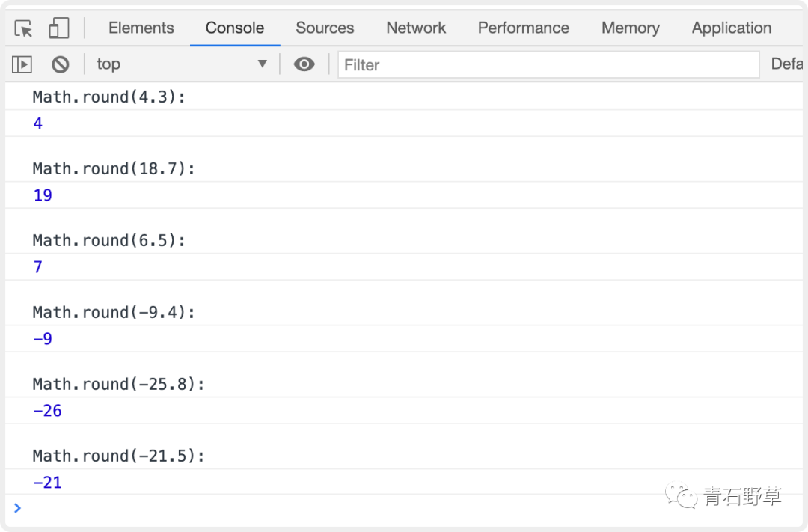This screenshot has height=532, width=808.
Task: Activate the inspect element picker icon
Action: pyautogui.click(x=24, y=28)
